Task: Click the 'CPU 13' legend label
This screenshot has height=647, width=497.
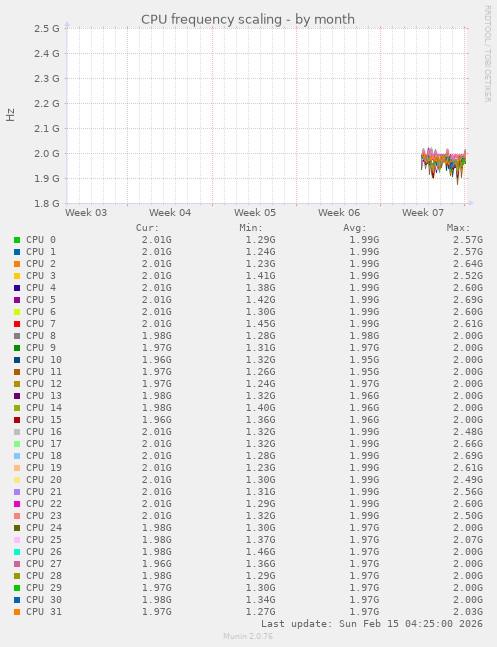Action: (44, 396)
